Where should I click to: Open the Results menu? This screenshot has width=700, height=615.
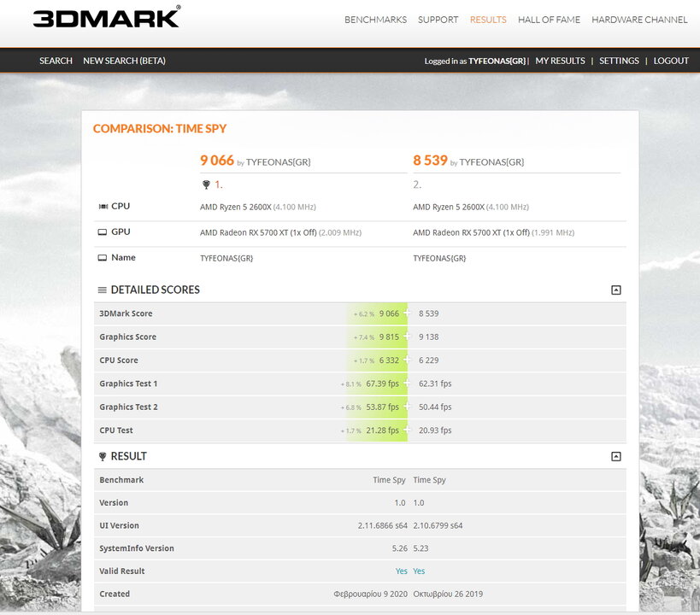pos(488,20)
